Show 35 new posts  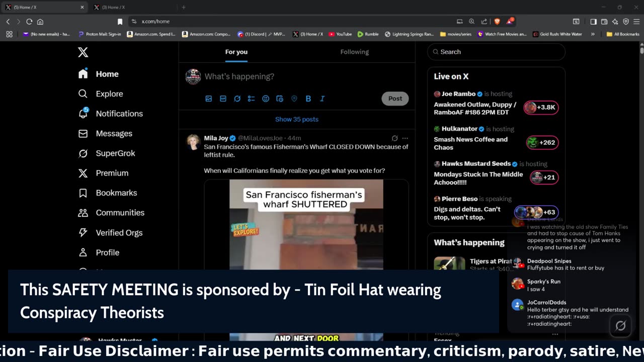pos(297,120)
